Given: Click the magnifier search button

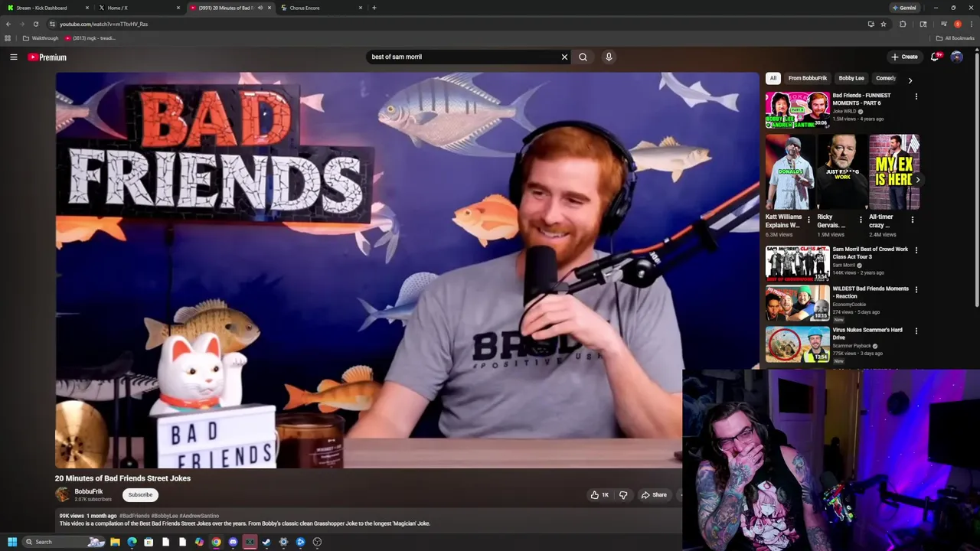Looking at the screenshot, I should pyautogui.click(x=583, y=57).
